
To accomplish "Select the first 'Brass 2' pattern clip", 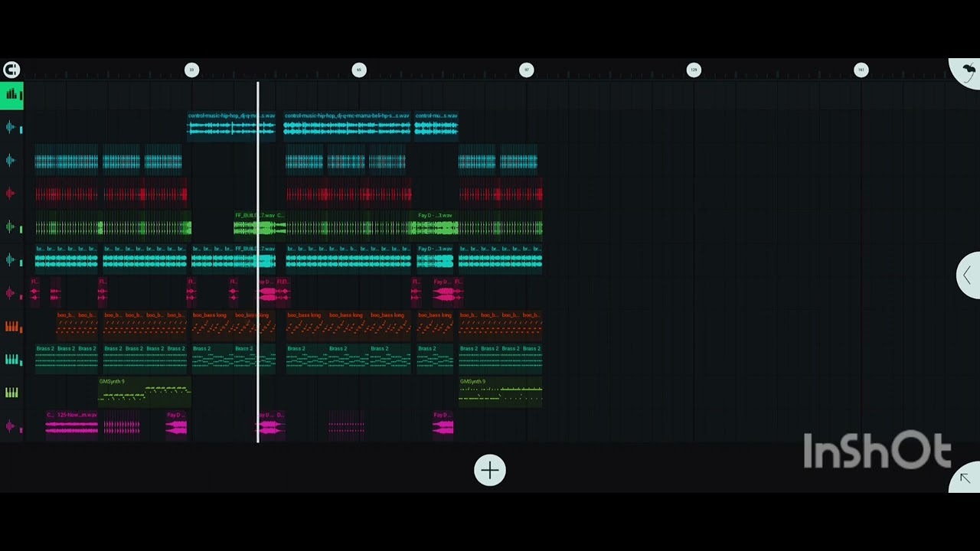I will (45, 357).
